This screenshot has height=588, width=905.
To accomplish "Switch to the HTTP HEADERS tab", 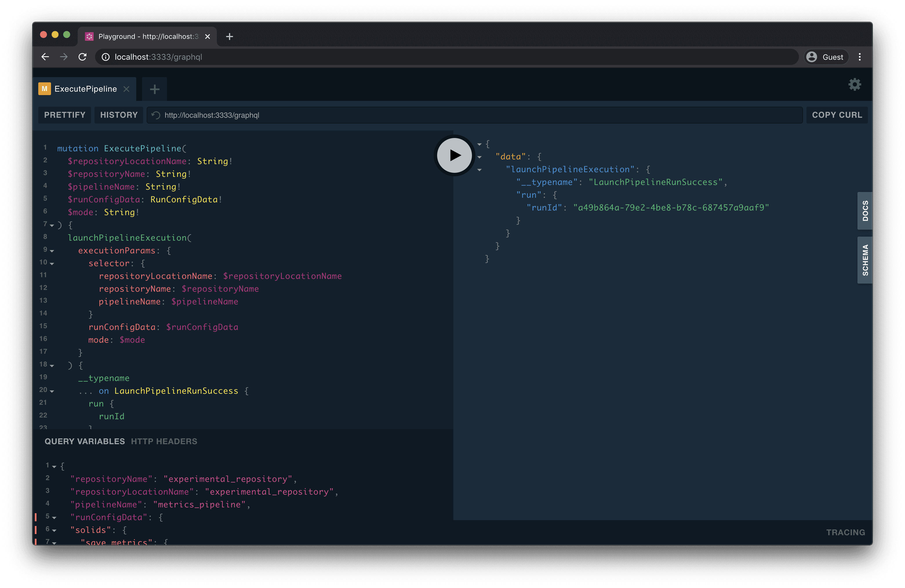I will tap(164, 441).
